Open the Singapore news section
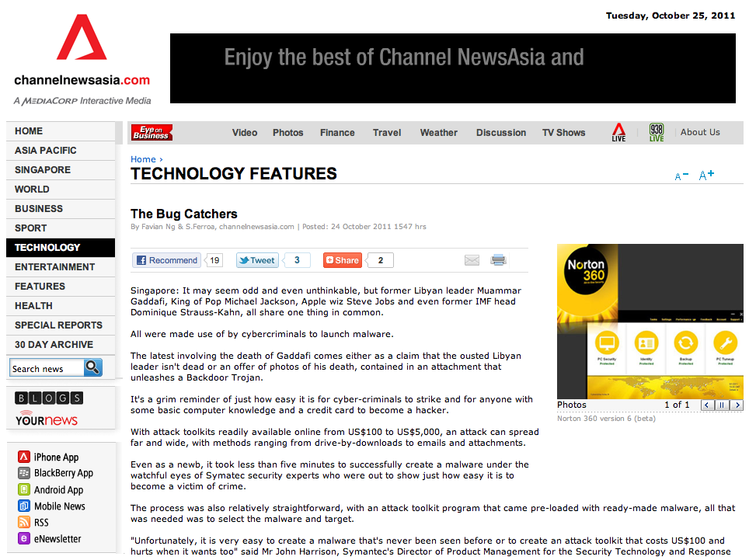Viewport: 749px width, 560px height. 43,170
